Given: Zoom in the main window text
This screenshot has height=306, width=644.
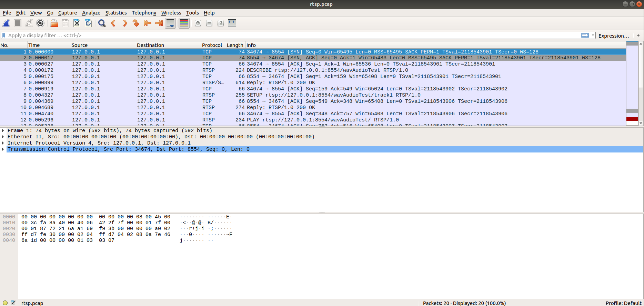Looking at the screenshot, I should pos(198,23).
